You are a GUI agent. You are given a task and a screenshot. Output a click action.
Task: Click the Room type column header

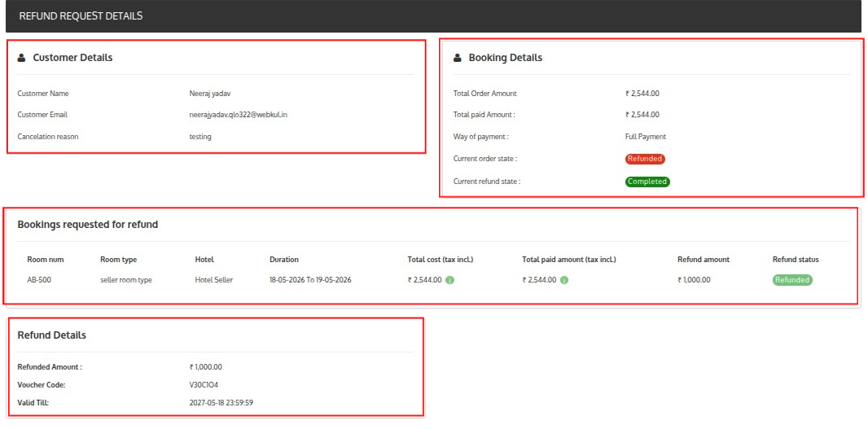tap(118, 259)
